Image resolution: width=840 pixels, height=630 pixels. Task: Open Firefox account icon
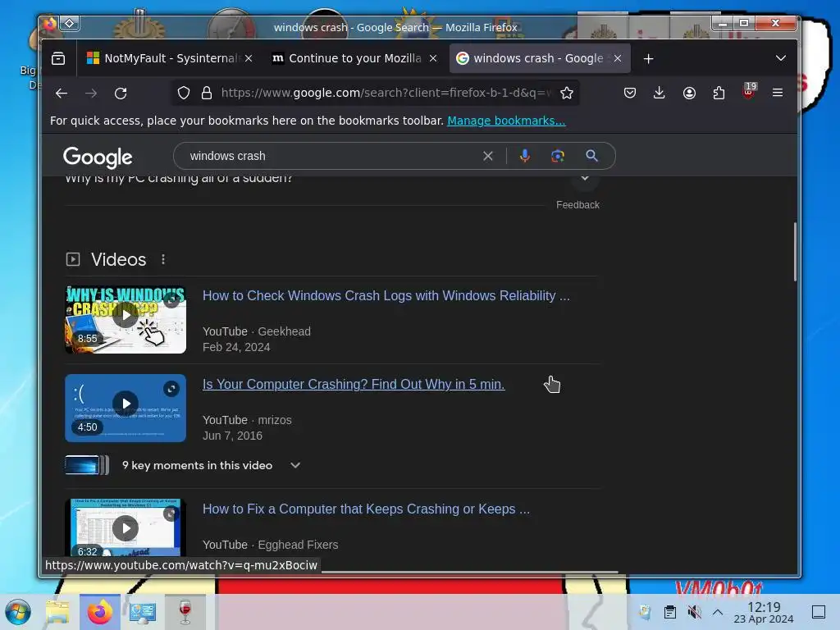tap(689, 94)
